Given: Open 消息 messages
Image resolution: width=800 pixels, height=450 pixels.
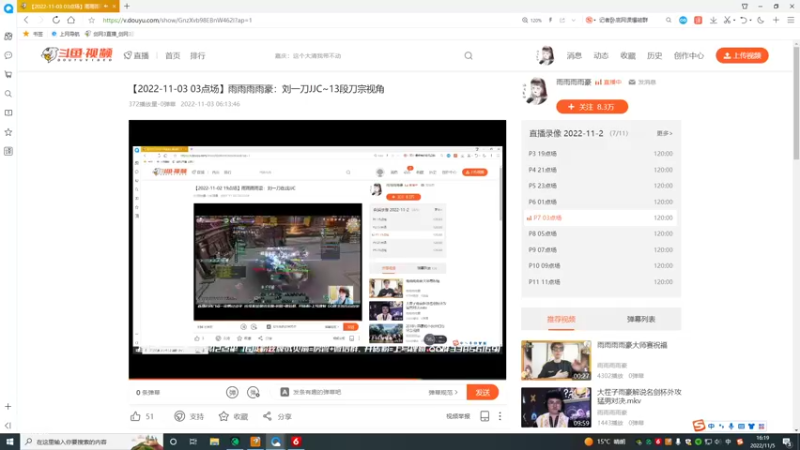Looking at the screenshot, I should point(574,56).
